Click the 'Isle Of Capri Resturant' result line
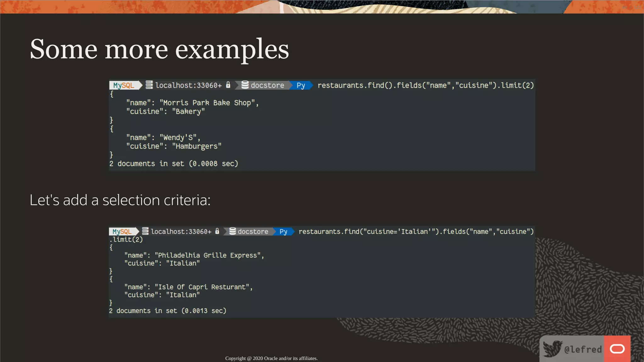 (188, 287)
